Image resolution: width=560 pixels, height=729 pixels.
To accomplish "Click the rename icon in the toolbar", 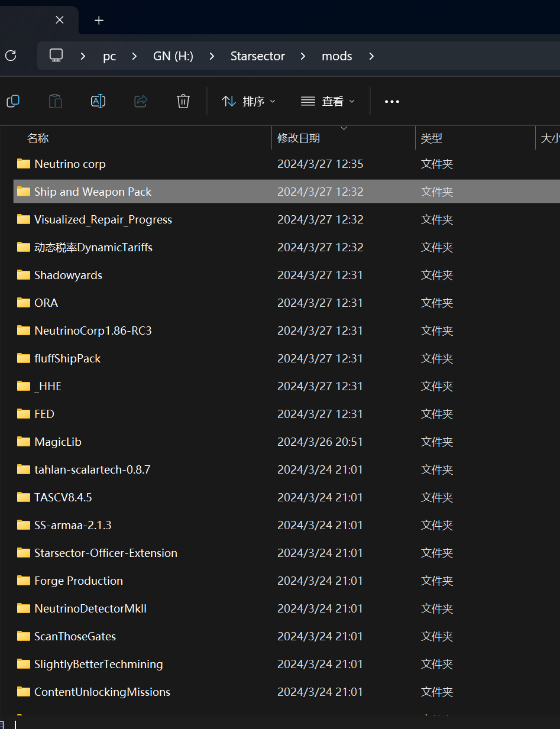I will click(x=98, y=101).
